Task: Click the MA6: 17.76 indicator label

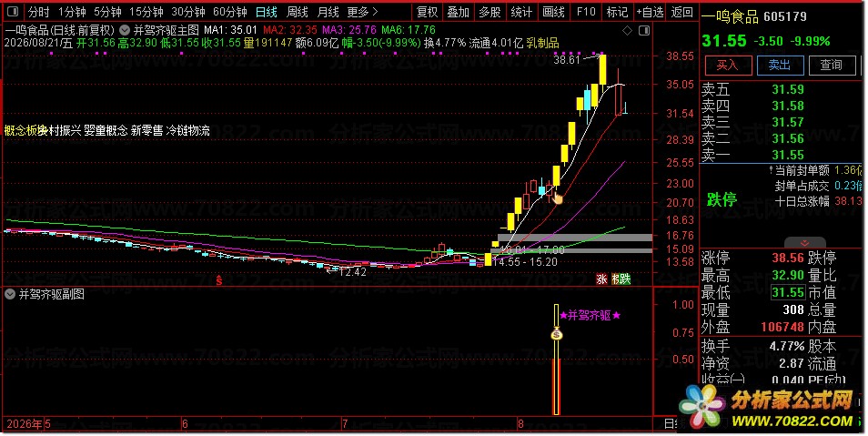Action: coord(409,30)
